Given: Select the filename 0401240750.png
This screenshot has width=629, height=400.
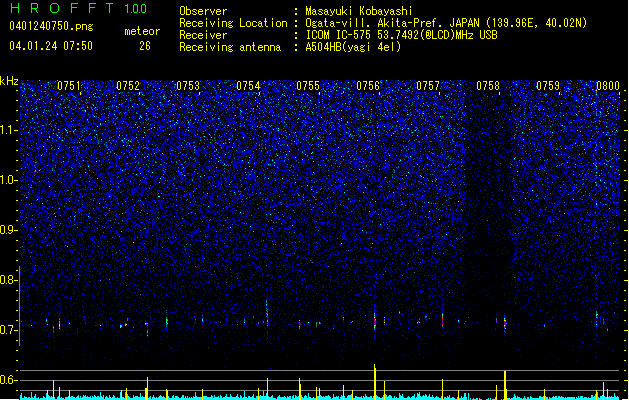Looking at the screenshot, I should (51, 26).
